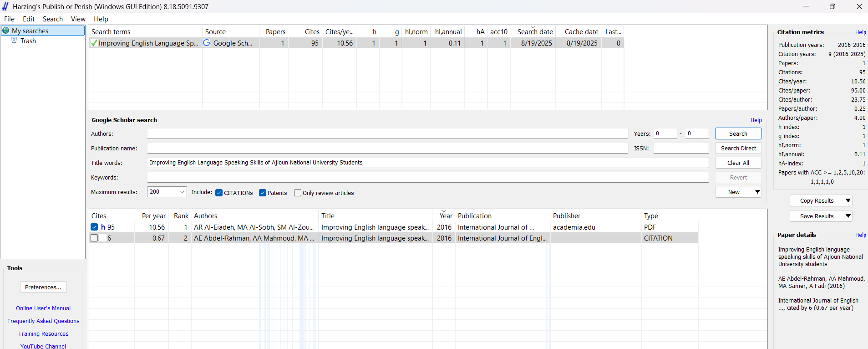Click the Keywords input field
This screenshot has width=868, height=349.
click(428, 177)
